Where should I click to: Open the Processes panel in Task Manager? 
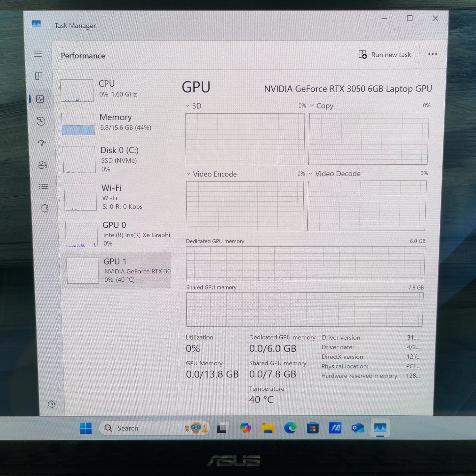[39, 76]
